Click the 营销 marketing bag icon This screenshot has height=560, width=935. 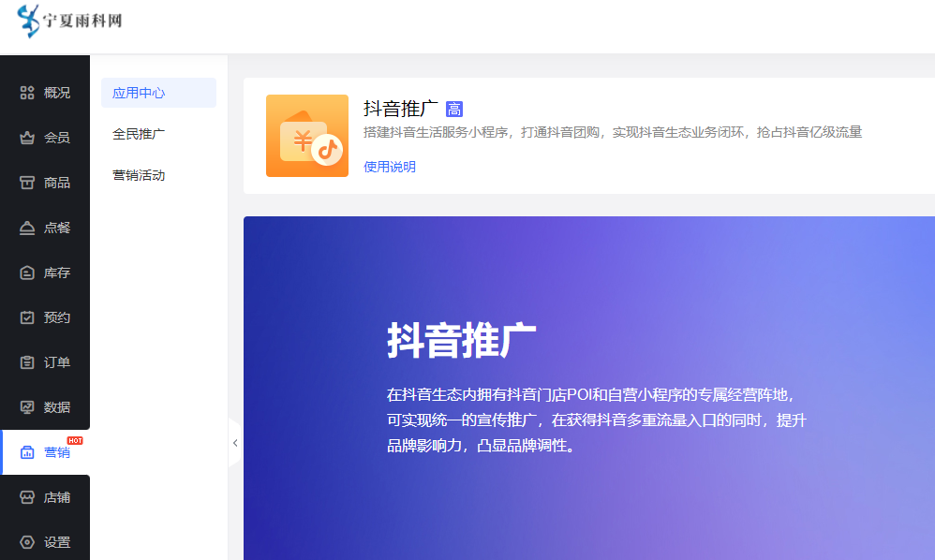[27, 452]
